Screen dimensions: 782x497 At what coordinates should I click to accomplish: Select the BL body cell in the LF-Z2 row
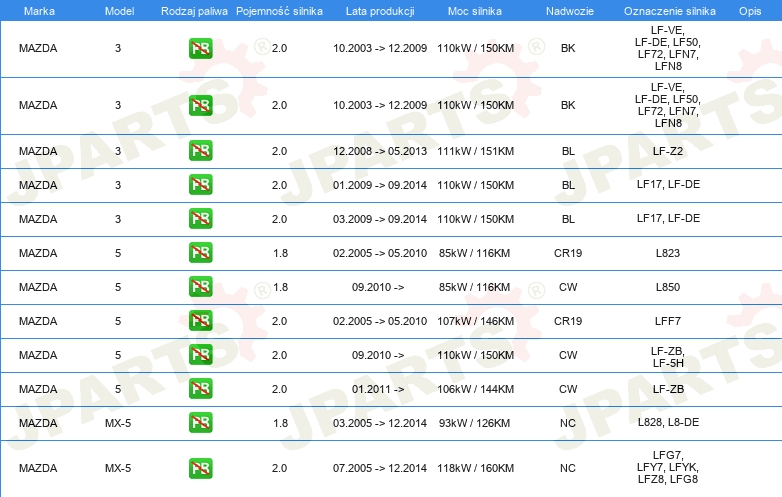pos(568,151)
